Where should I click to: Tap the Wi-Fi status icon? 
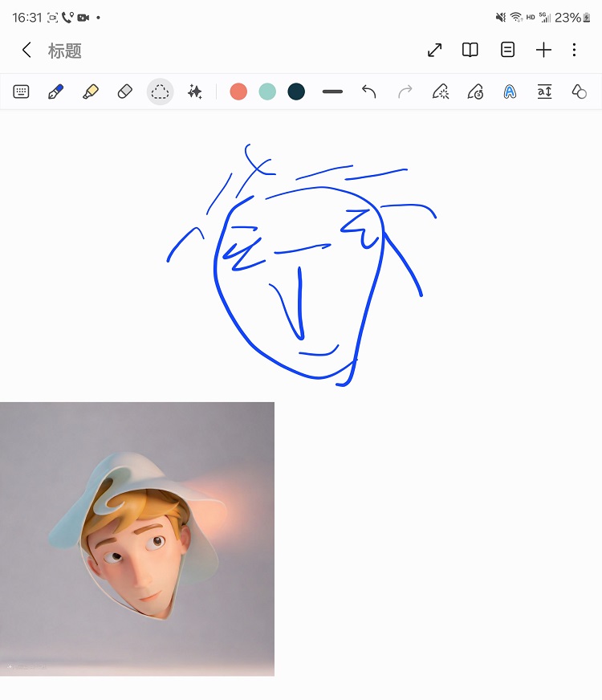click(516, 17)
